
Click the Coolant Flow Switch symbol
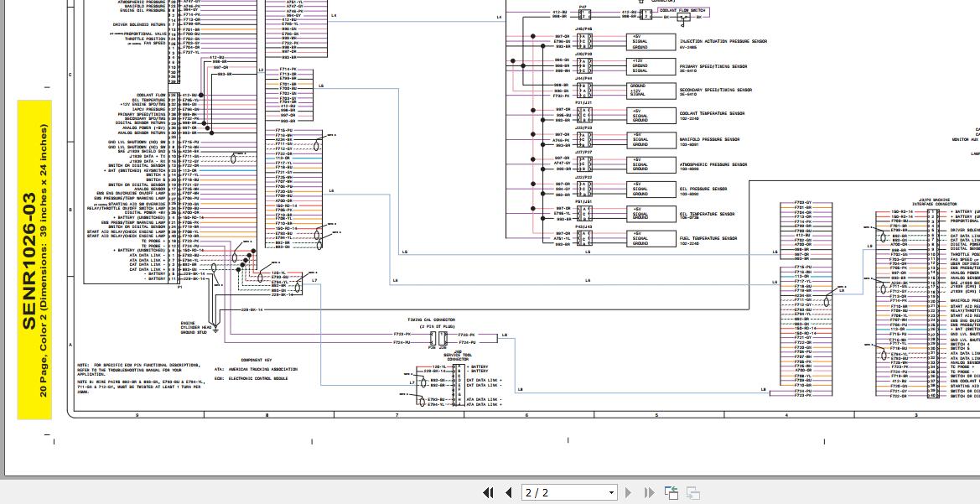pyautogui.click(x=684, y=16)
